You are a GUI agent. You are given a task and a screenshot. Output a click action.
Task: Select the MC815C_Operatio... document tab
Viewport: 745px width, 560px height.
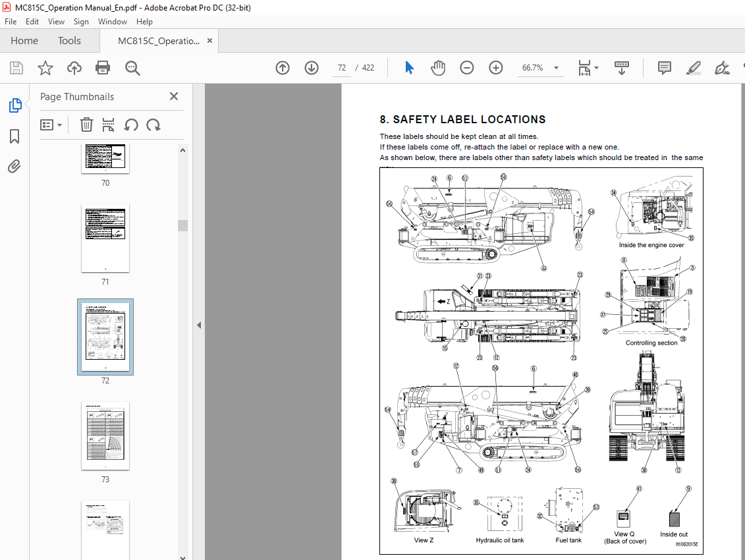click(159, 41)
